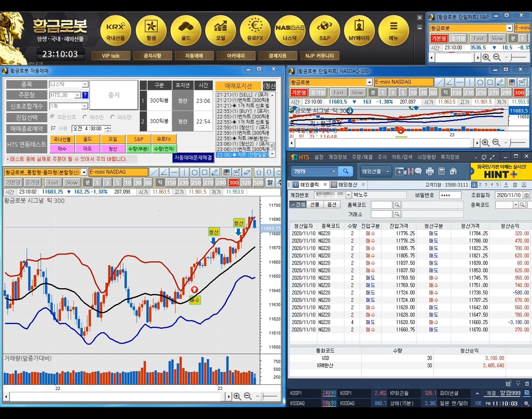
Task: Toggle the 선물 filter in HTS window
Action: [315, 204]
